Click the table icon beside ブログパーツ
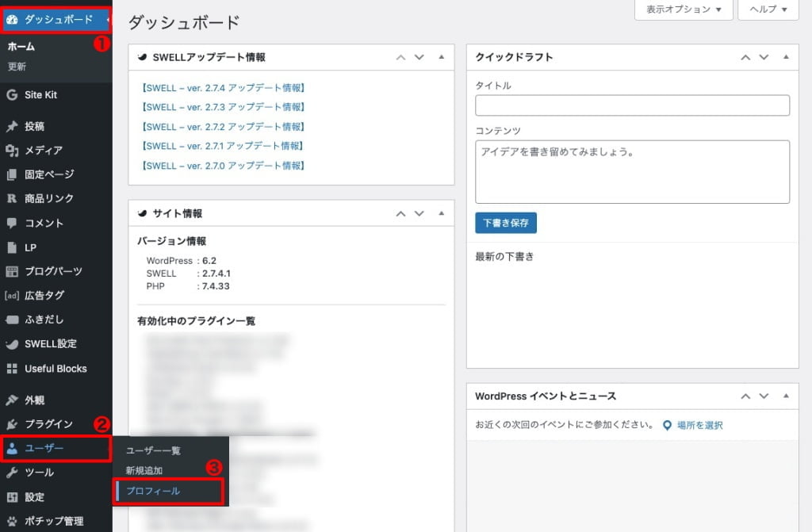Image resolution: width=812 pixels, height=532 pixels. tap(12, 271)
